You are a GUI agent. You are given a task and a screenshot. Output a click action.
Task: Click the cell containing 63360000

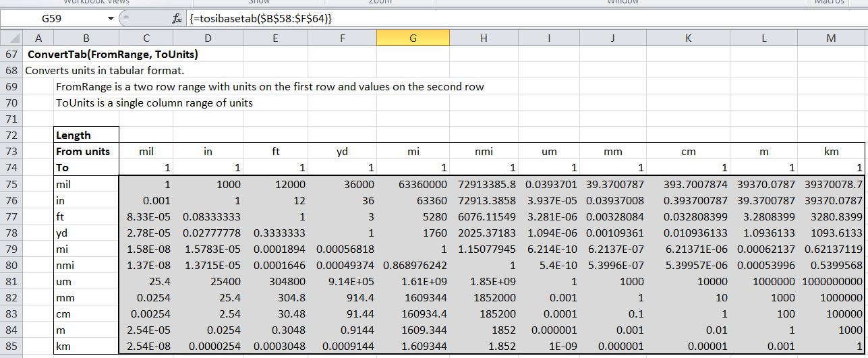(x=413, y=183)
